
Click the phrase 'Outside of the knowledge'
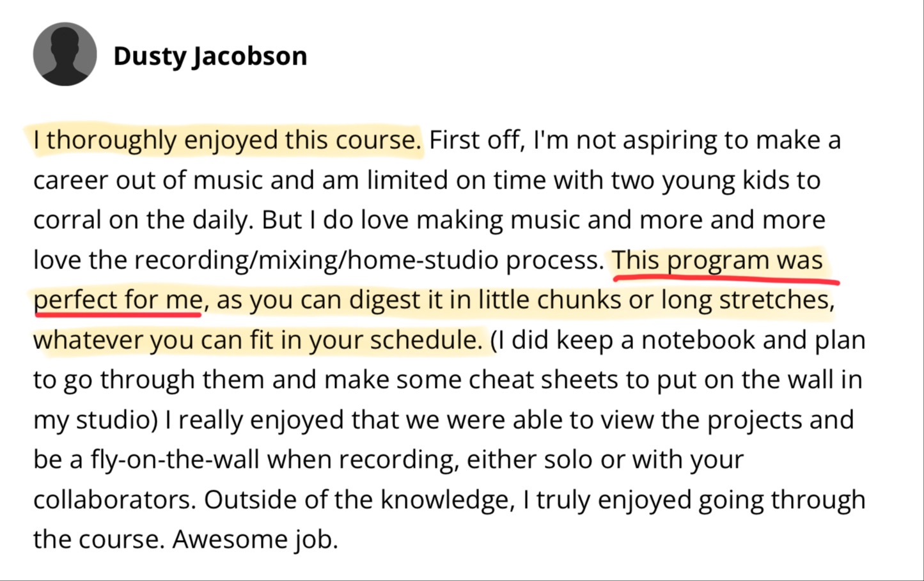tap(357, 499)
